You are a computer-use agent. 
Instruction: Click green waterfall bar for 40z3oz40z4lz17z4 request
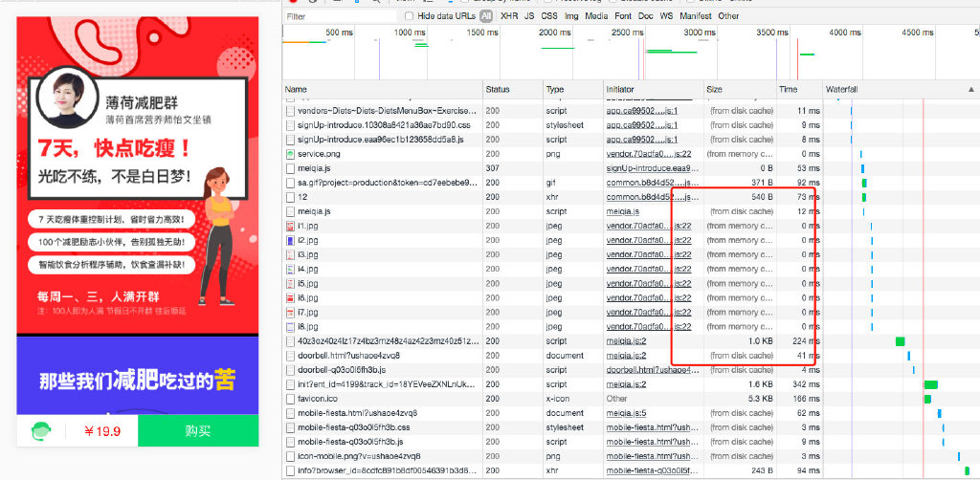900,340
